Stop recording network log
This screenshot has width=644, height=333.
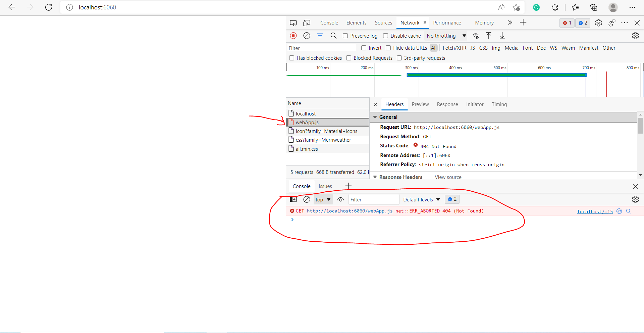293,36
